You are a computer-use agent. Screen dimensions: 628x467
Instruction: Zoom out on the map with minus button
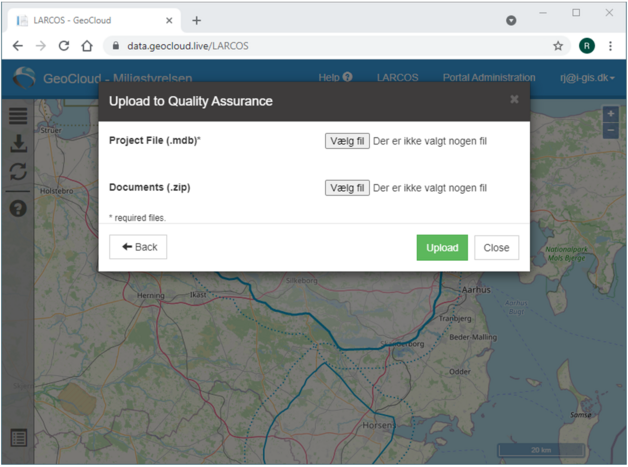(610, 130)
